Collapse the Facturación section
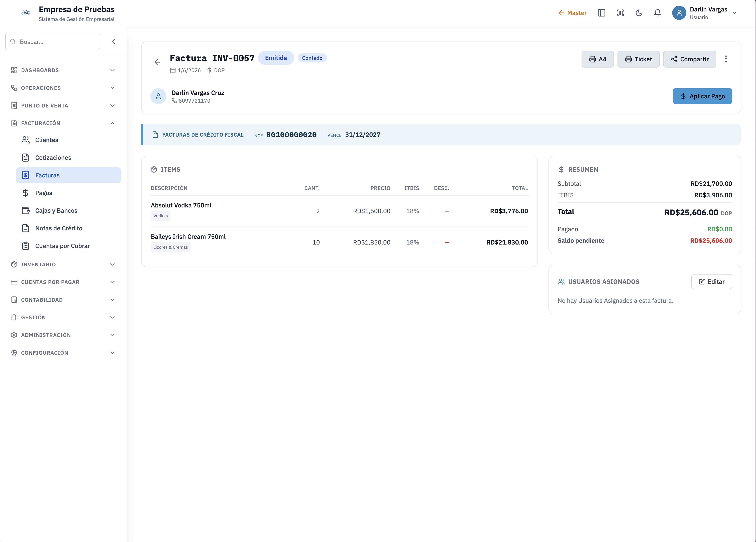 pos(63,123)
